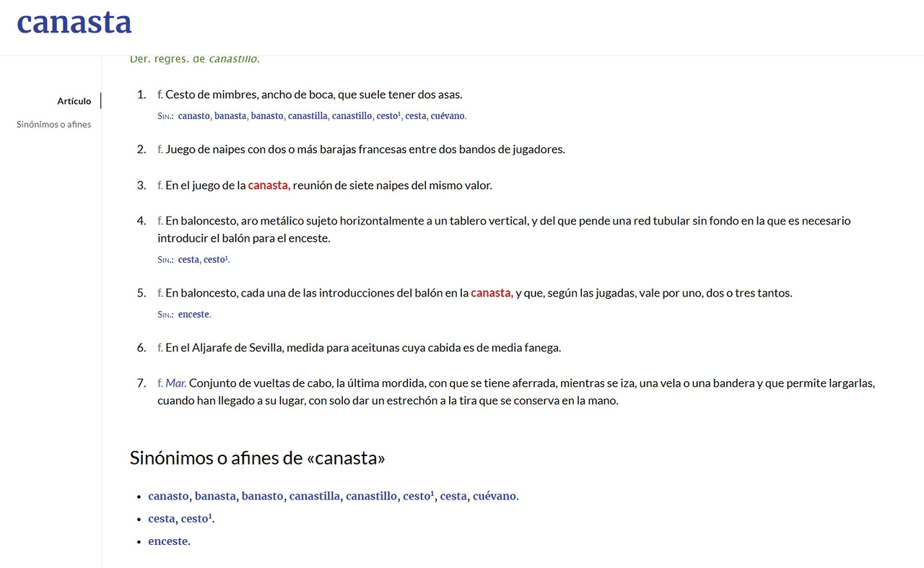Open synonym enceste under definition 5
The height and width of the screenshot is (568, 924).
[x=193, y=314]
